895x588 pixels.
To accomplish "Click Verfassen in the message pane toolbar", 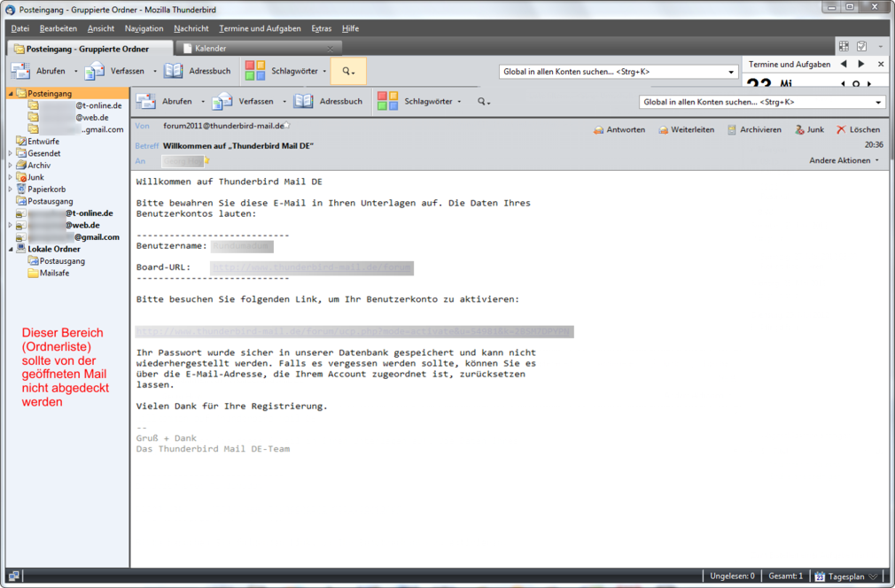I will pos(243,102).
